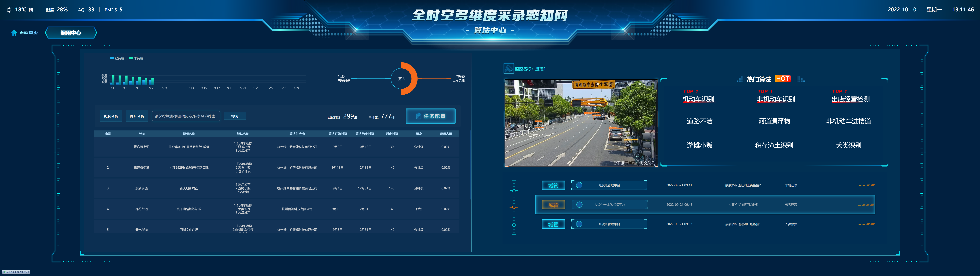
Task: Click the clipboard icon on 任务配置 button
Action: (419, 116)
